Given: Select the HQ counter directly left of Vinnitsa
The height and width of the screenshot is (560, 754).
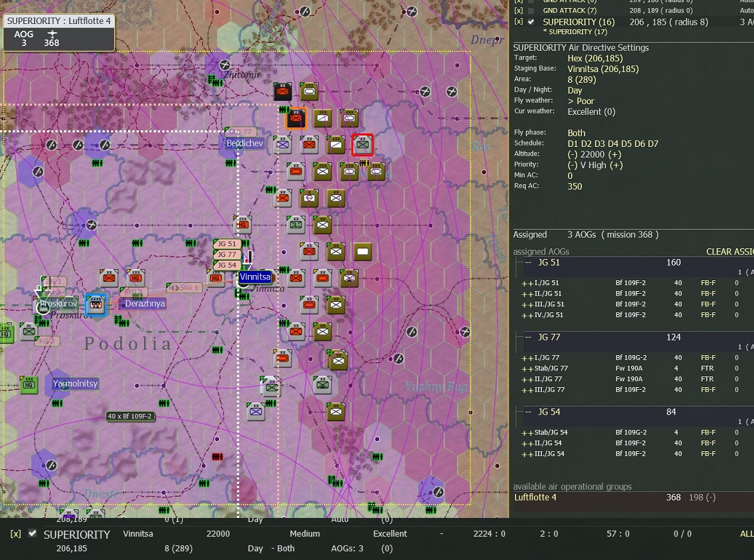Looking at the screenshot, I should pyautogui.click(x=216, y=278).
